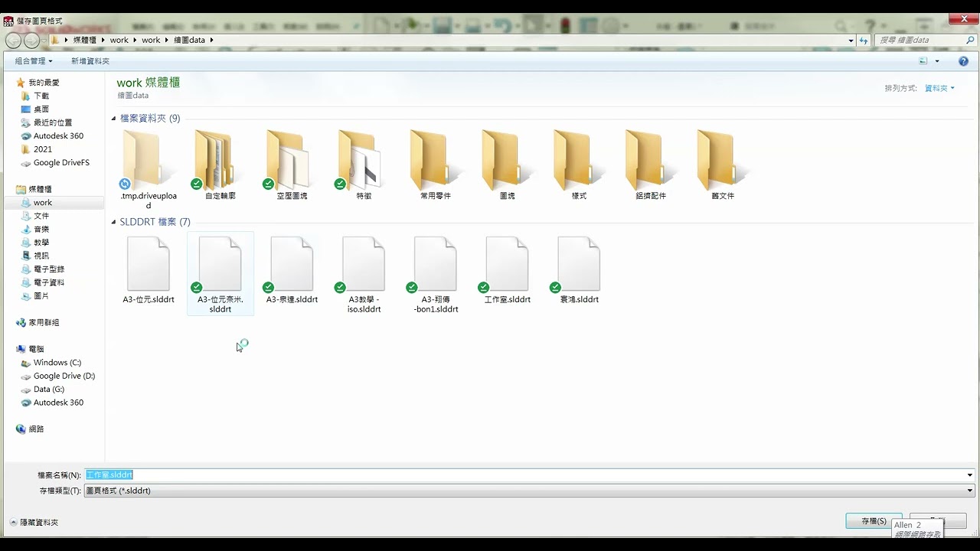Open the 鋁擠配件 folder

pyautogui.click(x=651, y=165)
